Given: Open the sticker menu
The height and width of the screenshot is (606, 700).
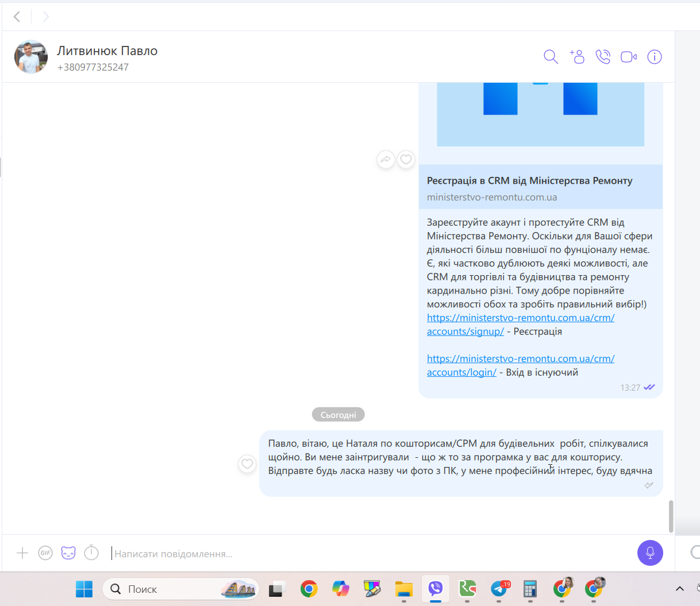Looking at the screenshot, I should (x=68, y=553).
